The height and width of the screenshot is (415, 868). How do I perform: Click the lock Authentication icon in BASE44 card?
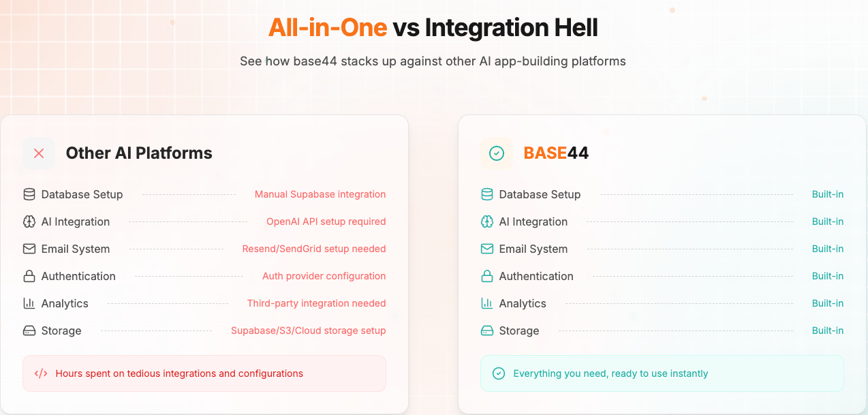[487, 276]
